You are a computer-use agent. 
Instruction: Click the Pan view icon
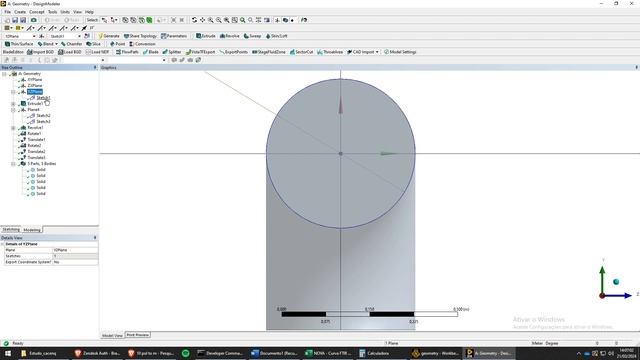point(202,20)
